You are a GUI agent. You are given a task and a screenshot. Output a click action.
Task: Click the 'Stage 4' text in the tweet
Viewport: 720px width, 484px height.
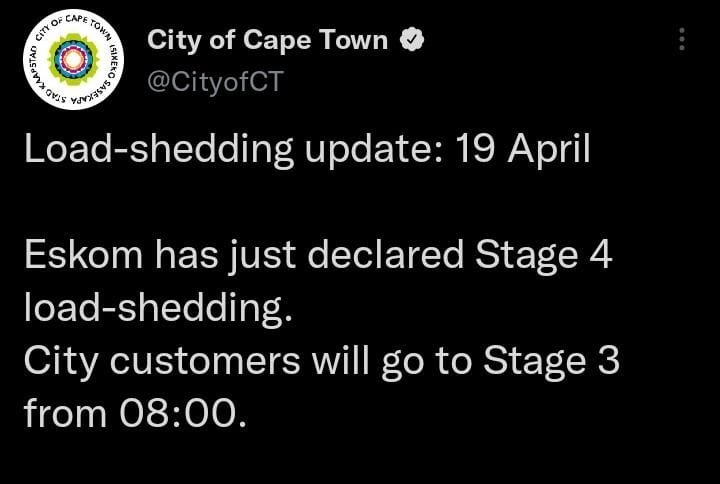tap(544, 256)
